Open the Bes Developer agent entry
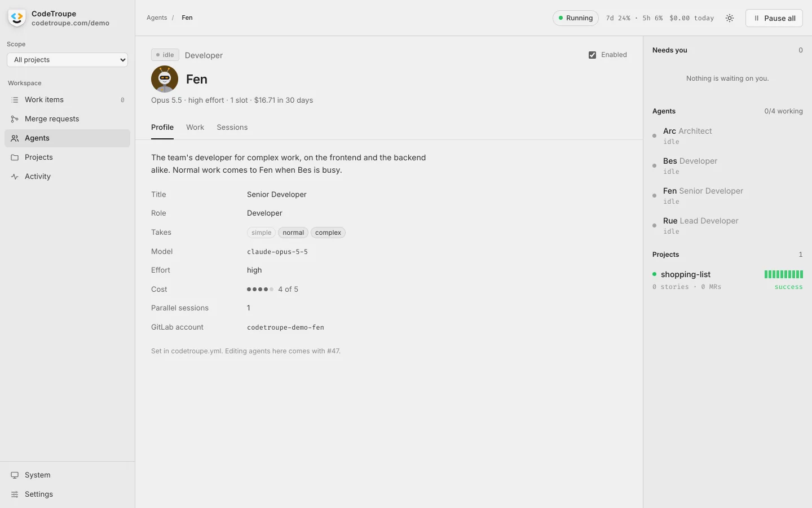Screen dimensions: 812x508 (x=727, y=166)
